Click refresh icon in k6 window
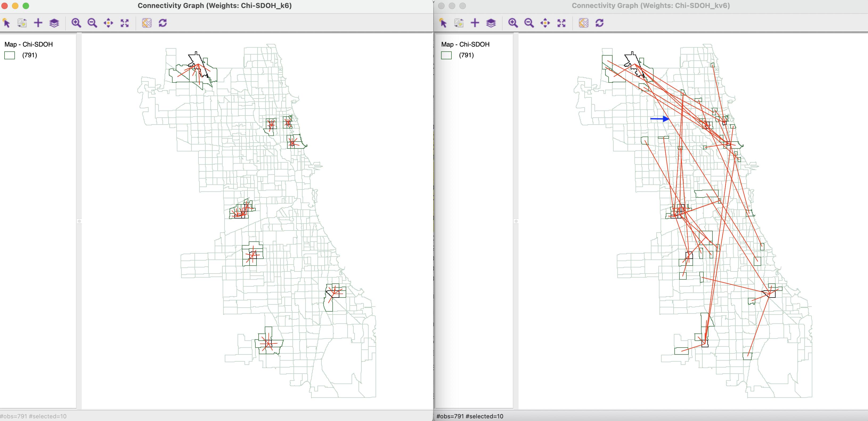The height and width of the screenshot is (421, 868). 163,23
